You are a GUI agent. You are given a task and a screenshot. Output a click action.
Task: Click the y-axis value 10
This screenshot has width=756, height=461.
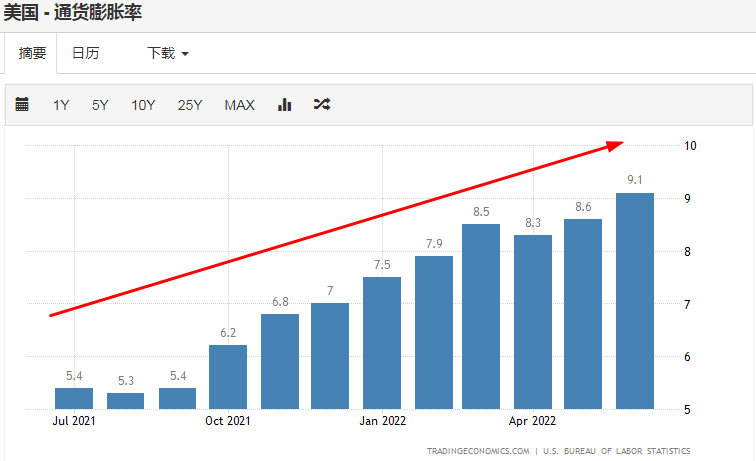click(690, 146)
